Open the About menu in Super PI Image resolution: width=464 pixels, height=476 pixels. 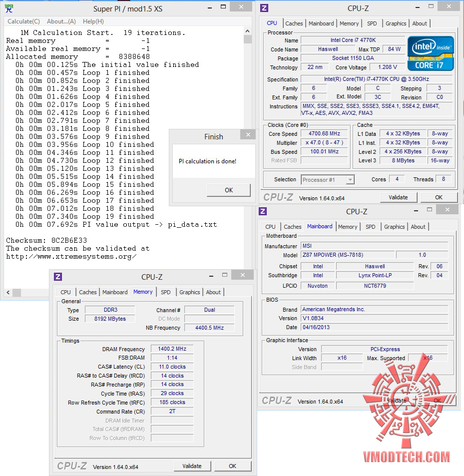(x=61, y=21)
